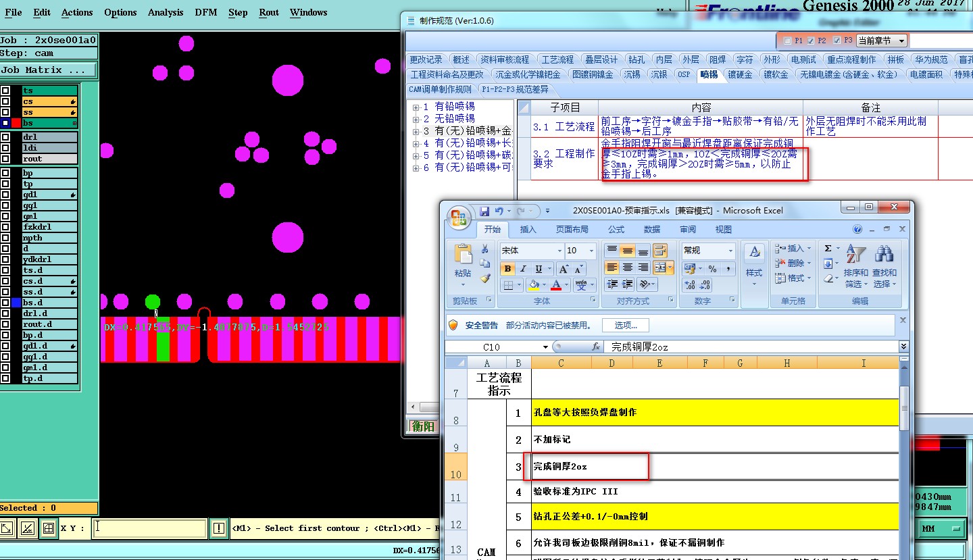The image size is (973, 560).
Task: Increase font size in Excel
Action: click(564, 269)
